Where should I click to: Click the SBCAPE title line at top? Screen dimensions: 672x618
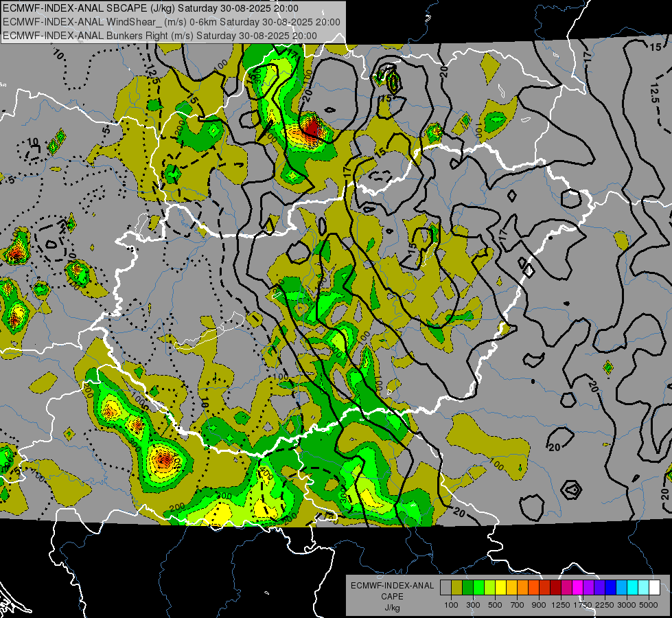[x=150, y=8]
